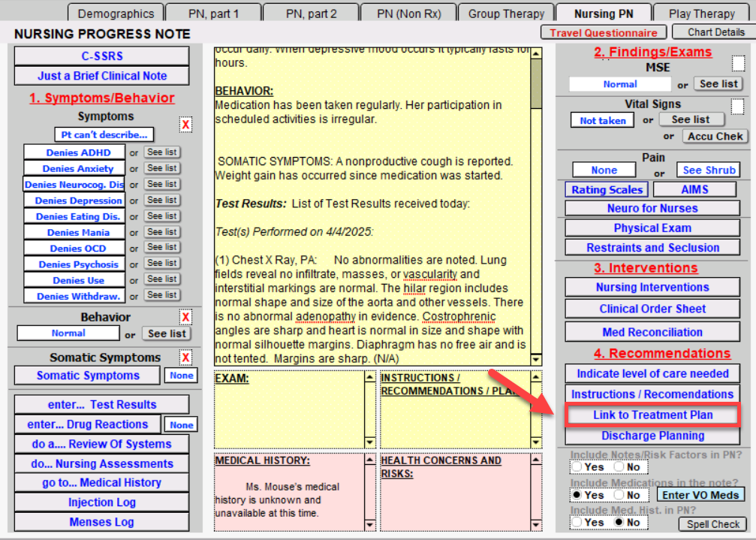Click up arrow in EXAM box
This screenshot has width=756, height=540.
369,378
